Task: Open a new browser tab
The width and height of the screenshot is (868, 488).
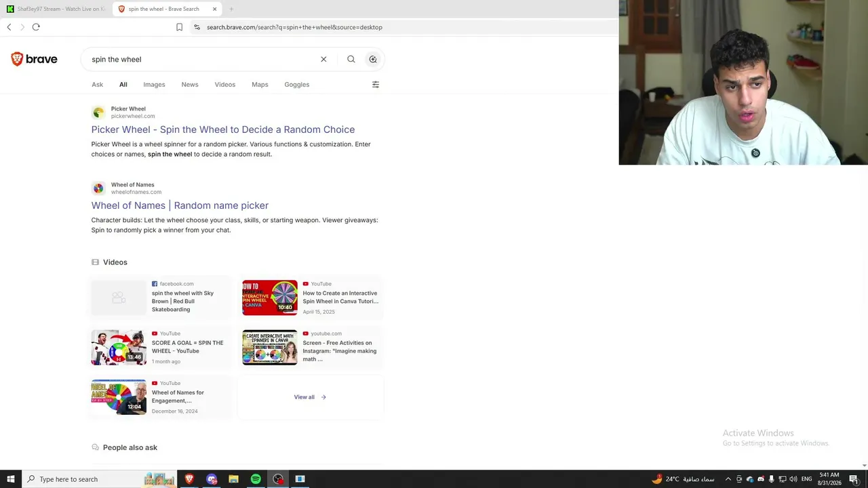Action: [x=231, y=9]
